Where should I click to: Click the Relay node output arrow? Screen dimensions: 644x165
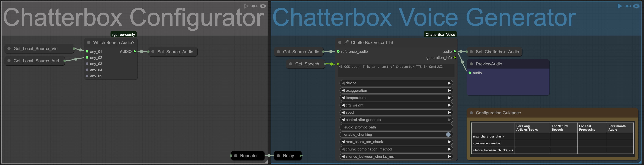coord(302,156)
